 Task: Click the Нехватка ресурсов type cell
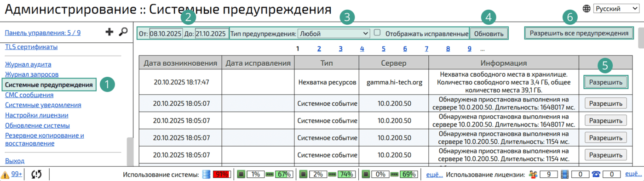(327, 82)
